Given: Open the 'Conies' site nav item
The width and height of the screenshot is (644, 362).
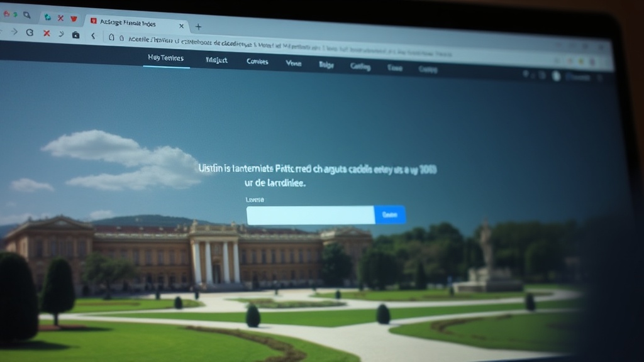Looking at the screenshot, I should click(x=257, y=62).
